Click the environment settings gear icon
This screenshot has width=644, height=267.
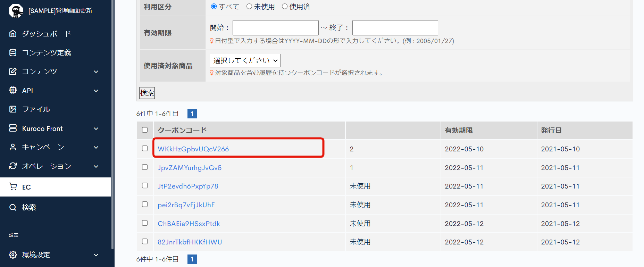click(x=13, y=255)
